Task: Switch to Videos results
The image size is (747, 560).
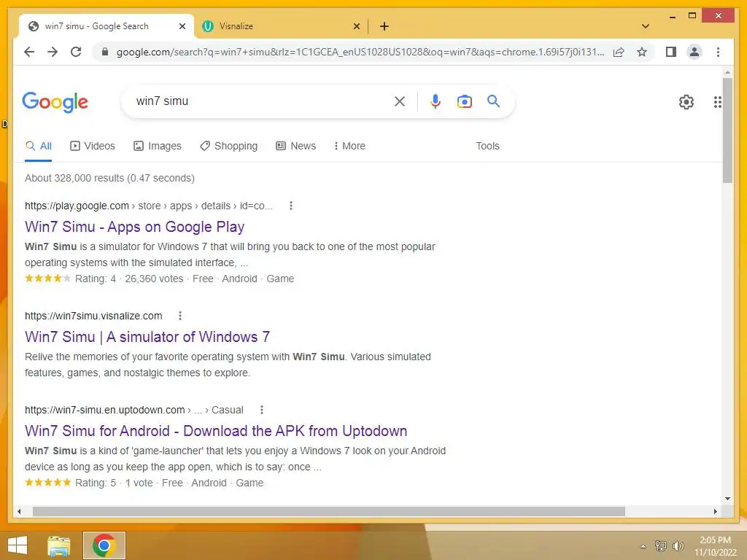Action: click(x=93, y=146)
